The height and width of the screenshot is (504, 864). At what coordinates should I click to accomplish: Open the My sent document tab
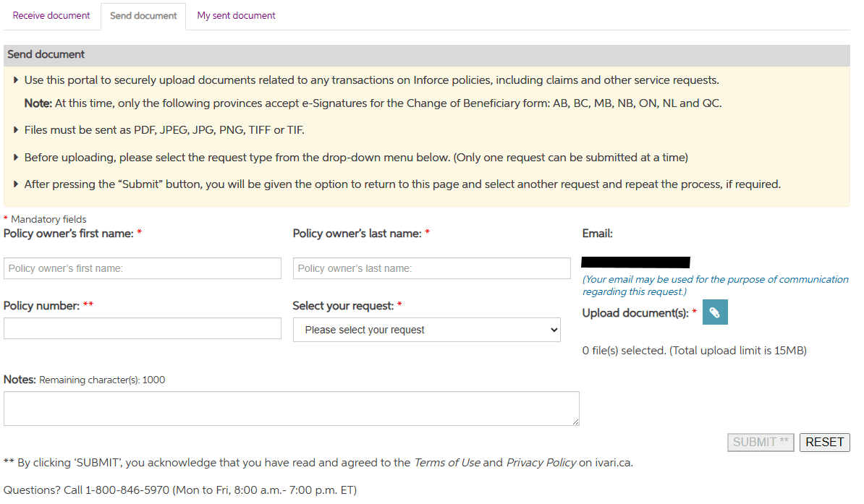pos(236,15)
